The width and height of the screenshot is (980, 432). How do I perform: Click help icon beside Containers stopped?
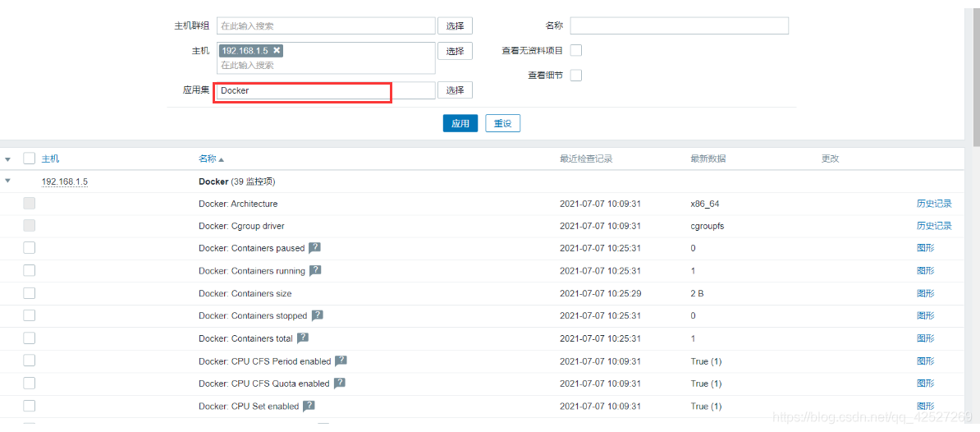tap(318, 315)
